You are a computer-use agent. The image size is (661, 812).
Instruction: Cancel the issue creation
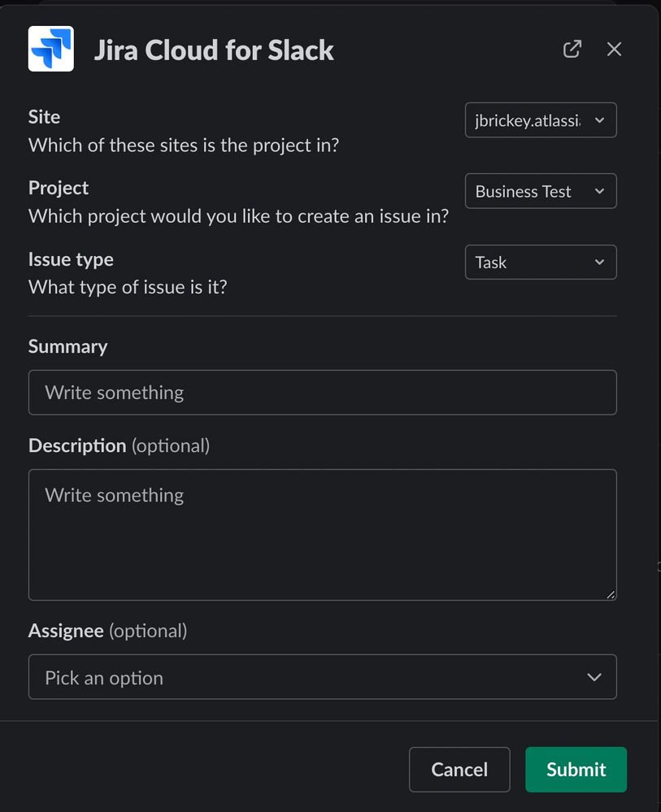[459, 770]
